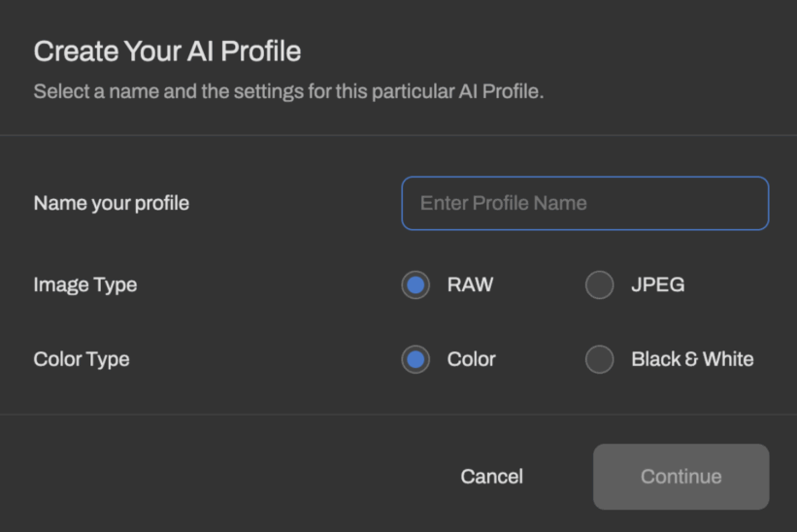Click the Create Your AI Profile heading

[x=167, y=51]
